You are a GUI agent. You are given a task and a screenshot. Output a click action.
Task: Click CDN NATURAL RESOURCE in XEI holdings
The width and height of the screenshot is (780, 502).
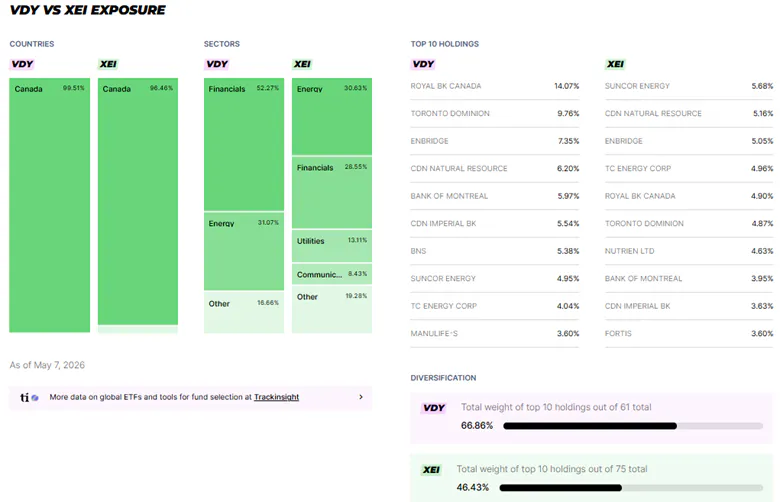pos(653,113)
